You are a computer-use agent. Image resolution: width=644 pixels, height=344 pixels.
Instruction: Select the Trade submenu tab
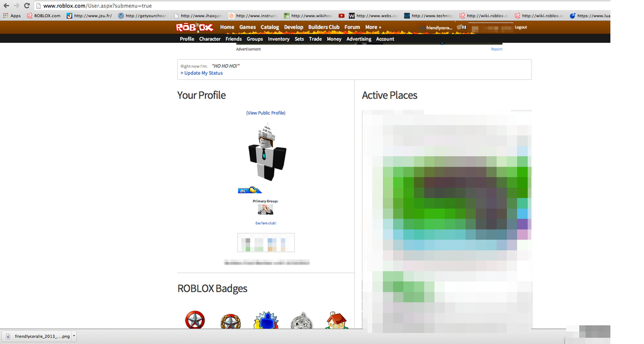(x=316, y=39)
